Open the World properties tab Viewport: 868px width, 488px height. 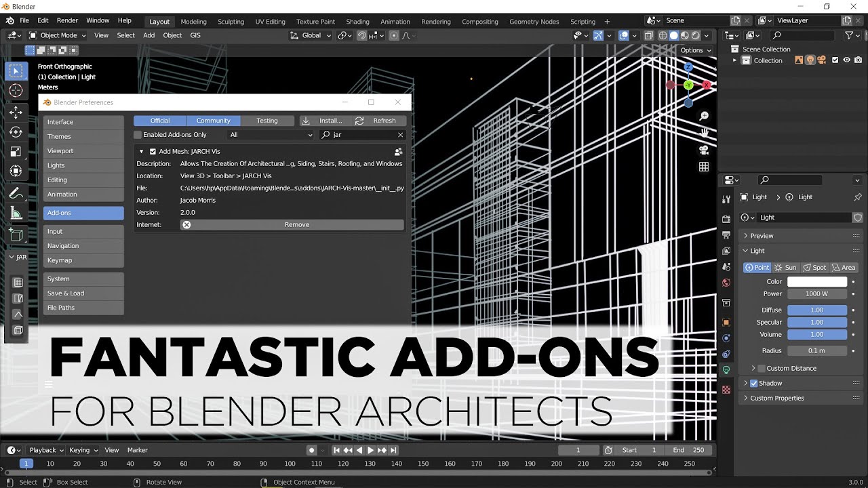726,283
